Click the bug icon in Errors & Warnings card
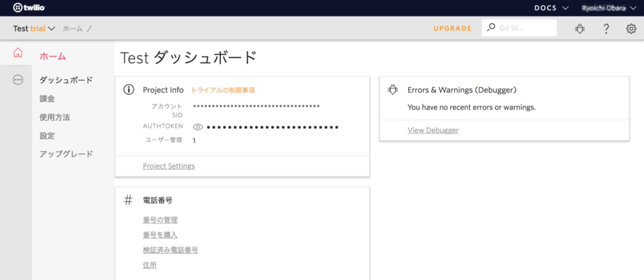Viewport: 644px width, 280px height. click(x=392, y=89)
